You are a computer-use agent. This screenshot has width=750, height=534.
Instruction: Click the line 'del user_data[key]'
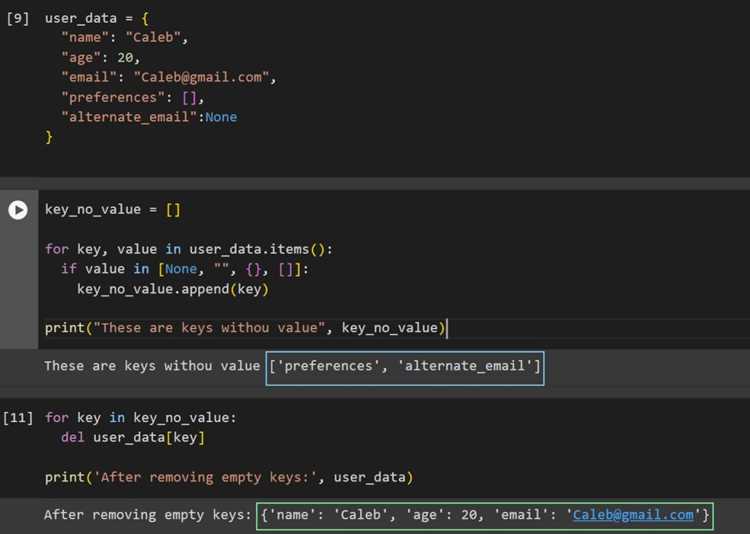(133, 437)
